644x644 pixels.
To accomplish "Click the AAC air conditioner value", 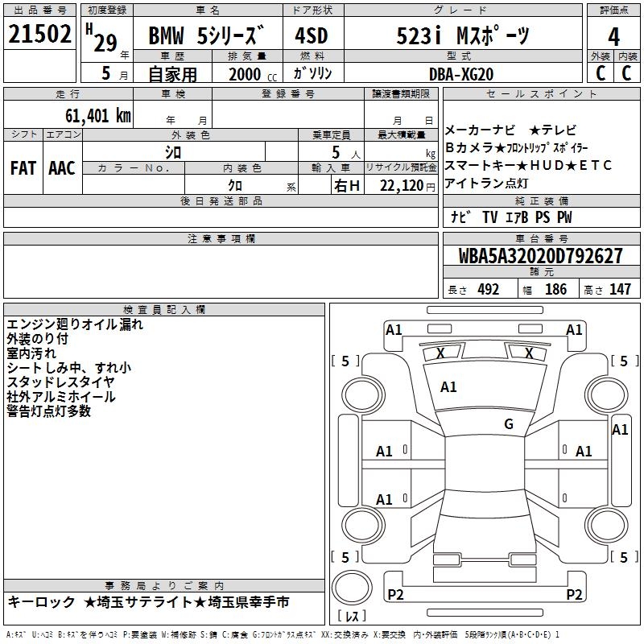I will (62, 168).
